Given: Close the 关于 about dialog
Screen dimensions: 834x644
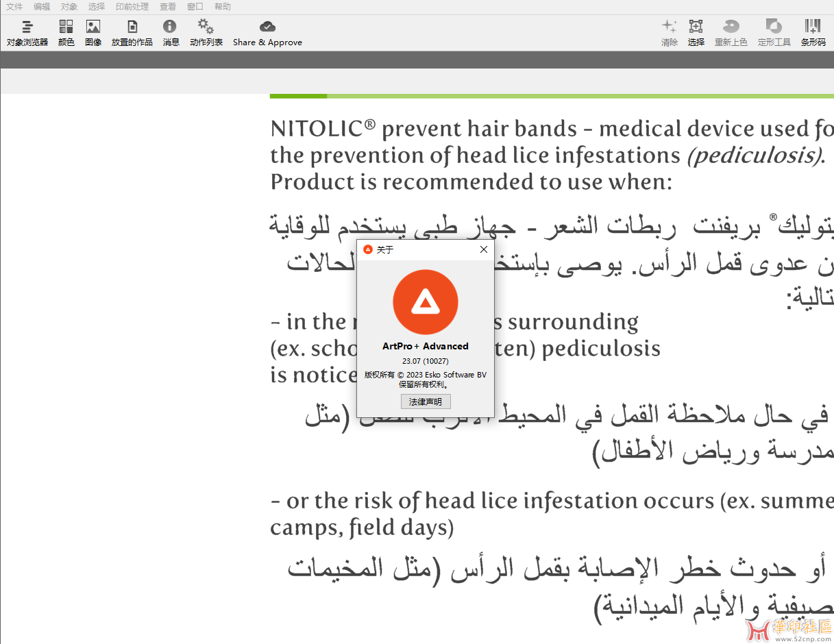Looking at the screenshot, I should 484,249.
